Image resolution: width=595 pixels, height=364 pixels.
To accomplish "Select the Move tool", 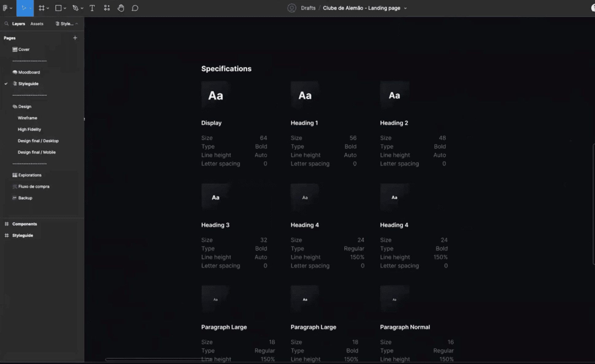I will (x=24, y=8).
